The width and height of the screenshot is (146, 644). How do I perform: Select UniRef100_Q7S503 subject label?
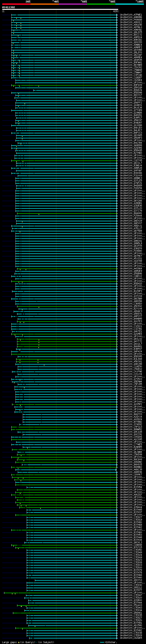(131, 379)
